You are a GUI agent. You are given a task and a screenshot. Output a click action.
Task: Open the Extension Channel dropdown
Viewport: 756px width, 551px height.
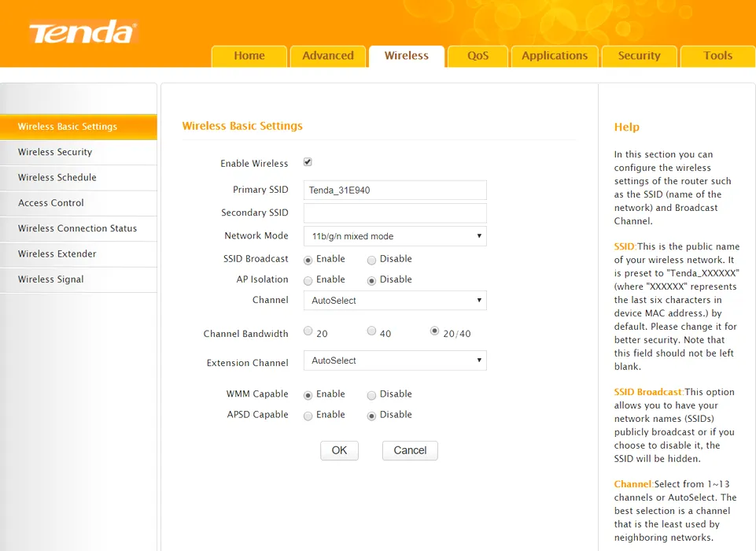click(395, 361)
